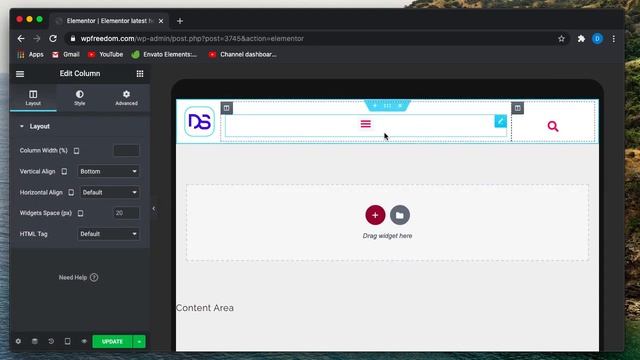Open the Envato Elements bookmark
The image size is (640, 360).
click(x=164, y=54)
